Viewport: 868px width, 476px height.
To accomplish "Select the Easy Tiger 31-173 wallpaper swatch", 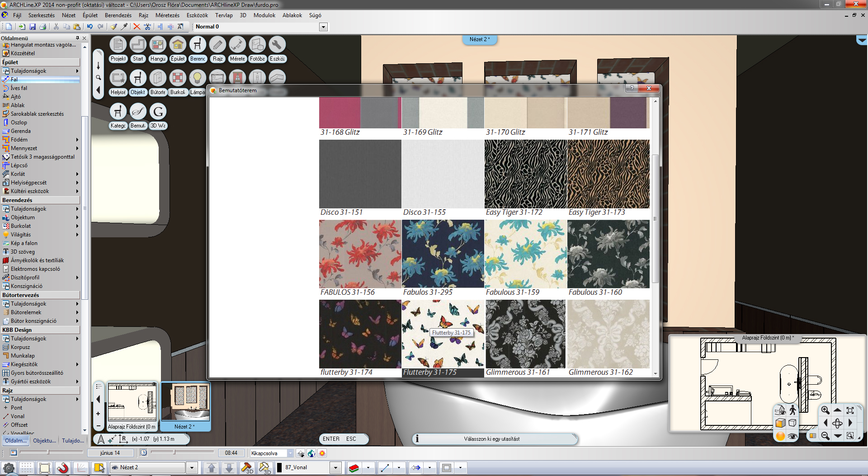I will click(608, 174).
